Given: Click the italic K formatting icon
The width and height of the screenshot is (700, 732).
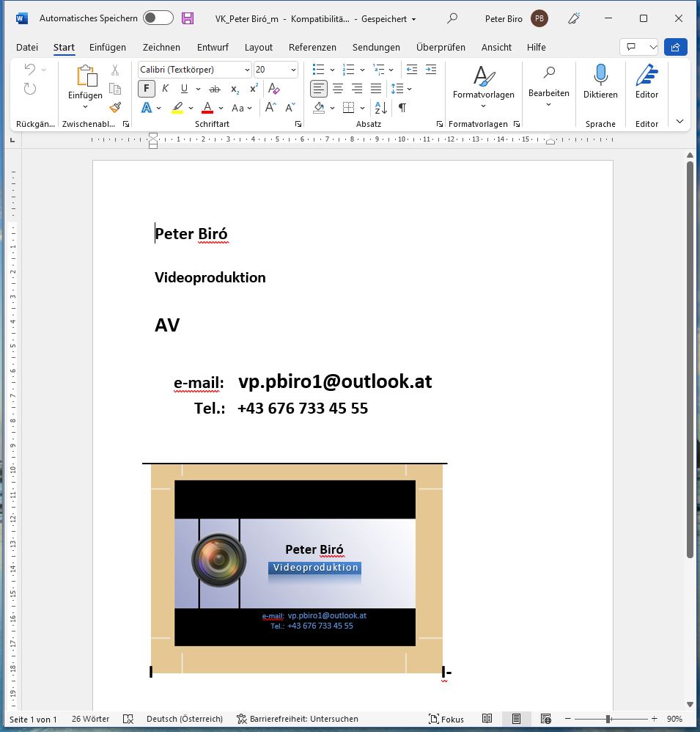Looking at the screenshot, I should pyautogui.click(x=165, y=89).
